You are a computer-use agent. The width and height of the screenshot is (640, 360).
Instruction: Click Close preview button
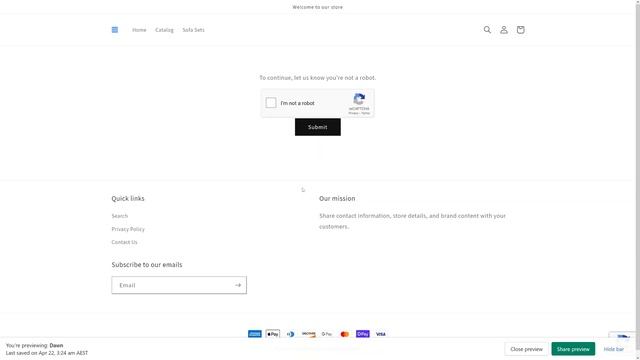(x=526, y=349)
